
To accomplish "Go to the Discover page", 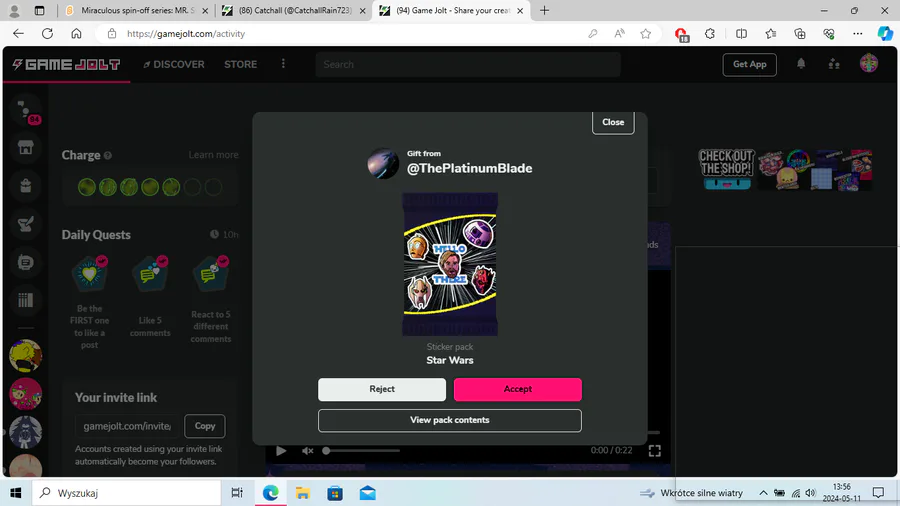I will click(x=174, y=64).
